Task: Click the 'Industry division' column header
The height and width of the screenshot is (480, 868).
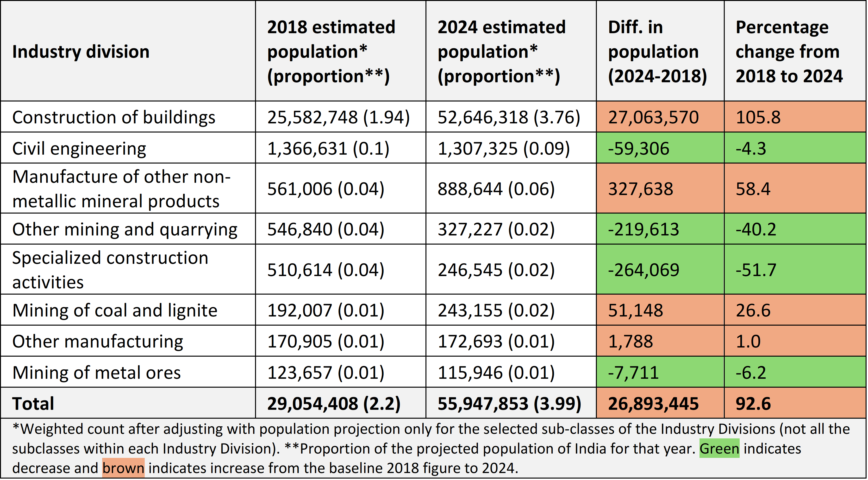Action: (81, 52)
